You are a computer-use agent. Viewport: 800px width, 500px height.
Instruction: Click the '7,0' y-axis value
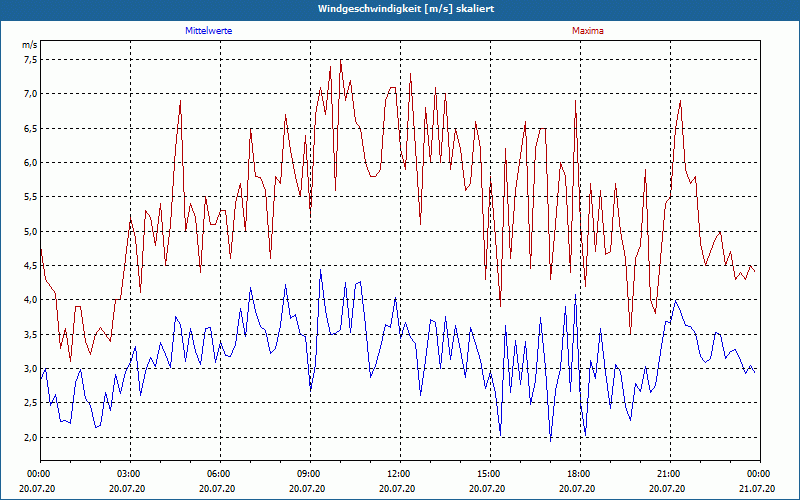[30, 94]
